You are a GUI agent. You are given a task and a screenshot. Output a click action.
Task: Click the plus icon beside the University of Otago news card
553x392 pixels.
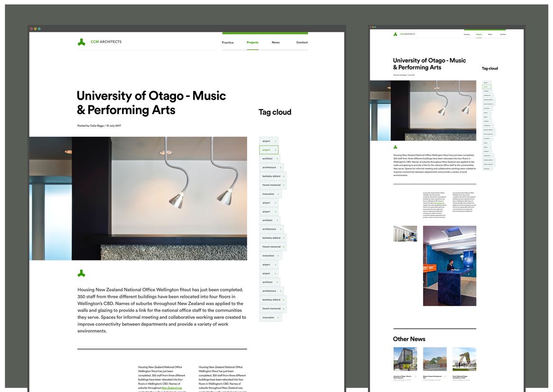(415, 376)
